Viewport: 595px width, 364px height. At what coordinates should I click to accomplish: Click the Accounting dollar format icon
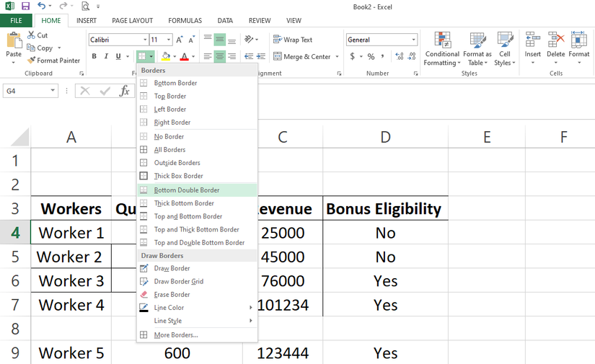(353, 56)
